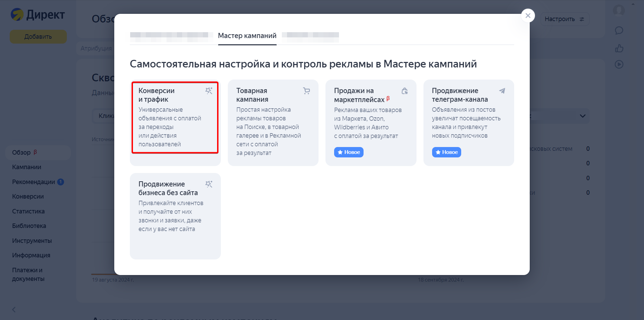
Task: Click the 'Атрибуция' control behind the dialog
Action: pos(96,48)
